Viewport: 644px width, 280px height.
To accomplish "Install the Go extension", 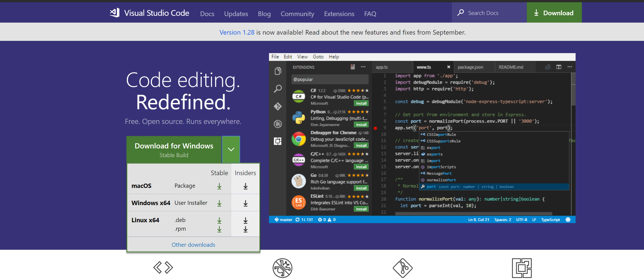I will click(x=361, y=188).
